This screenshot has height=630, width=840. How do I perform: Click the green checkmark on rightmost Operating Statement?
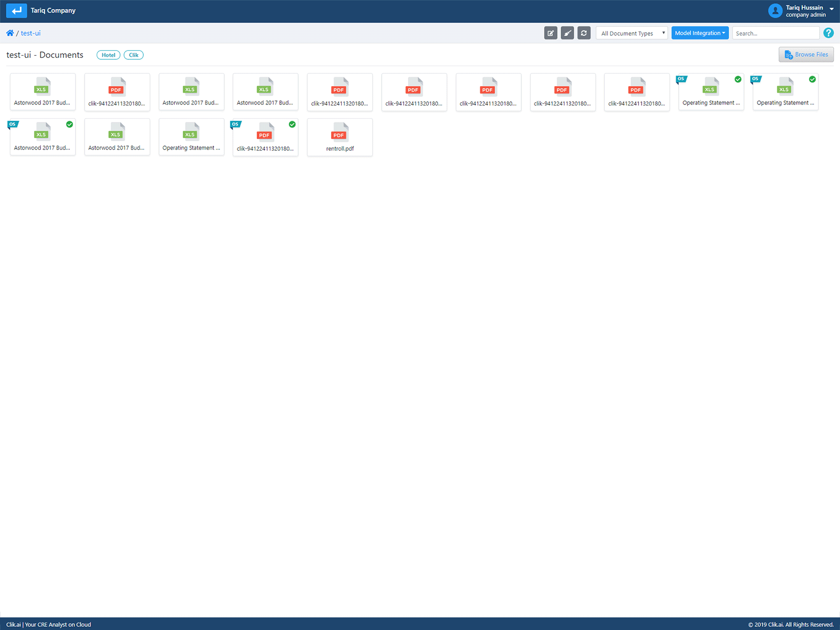812,79
